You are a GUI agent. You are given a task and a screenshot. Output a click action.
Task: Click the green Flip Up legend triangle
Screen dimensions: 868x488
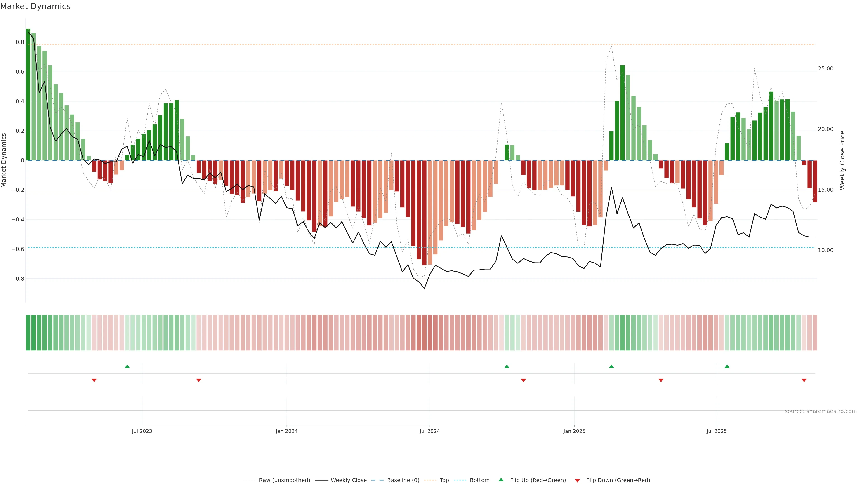pyautogui.click(x=501, y=480)
